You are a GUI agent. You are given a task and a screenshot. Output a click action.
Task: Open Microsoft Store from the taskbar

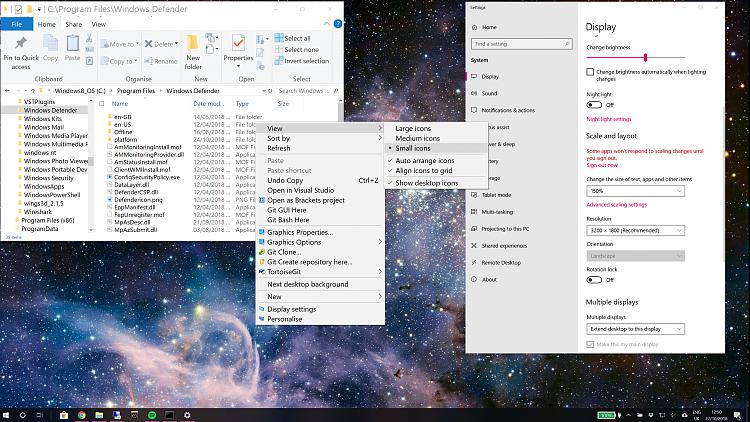tap(64, 415)
